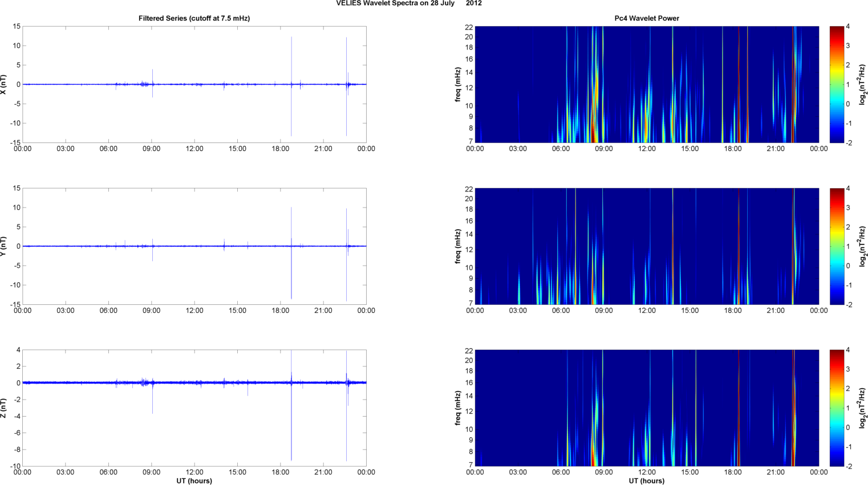Click the log2(nT²/Hz) label beside top colorbar
Screen dimensions: 868x485
pyautogui.click(x=863, y=84)
